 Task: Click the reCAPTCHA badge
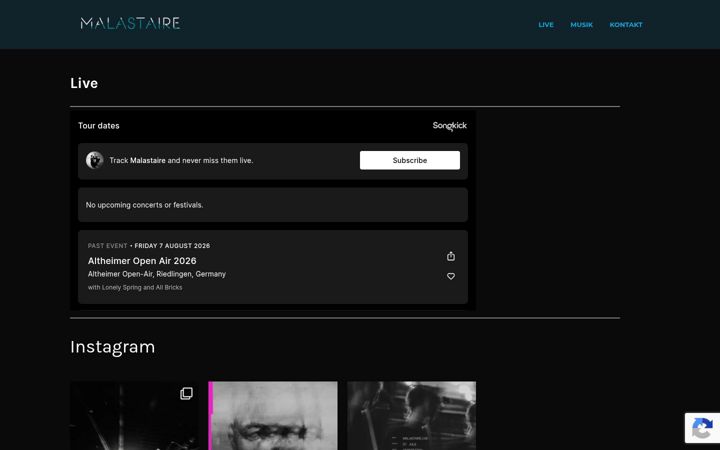pyautogui.click(x=703, y=428)
